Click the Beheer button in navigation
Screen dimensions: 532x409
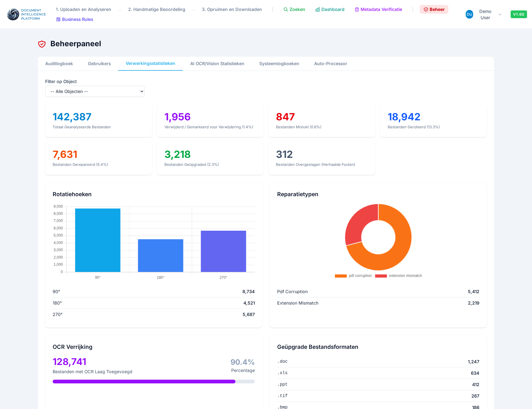pyautogui.click(x=434, y=9)
